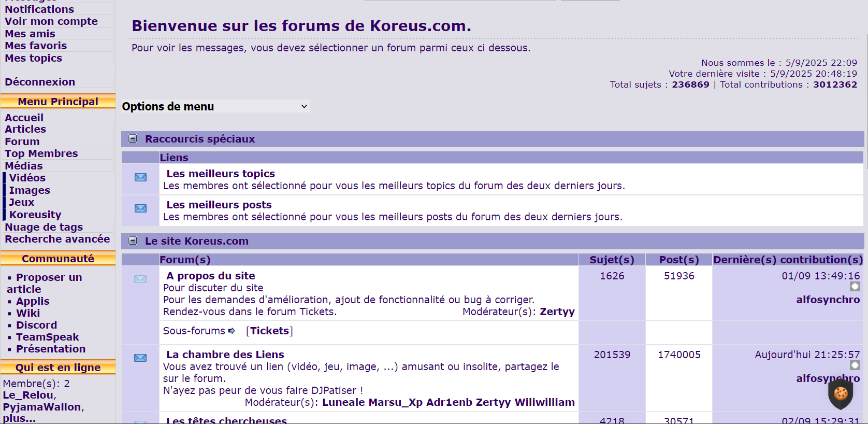Viewport: 868px width, 424px height.
Task: Click last-post icon under Aujourd'hui 21:25:57
Action: click(x=855, y=365)
